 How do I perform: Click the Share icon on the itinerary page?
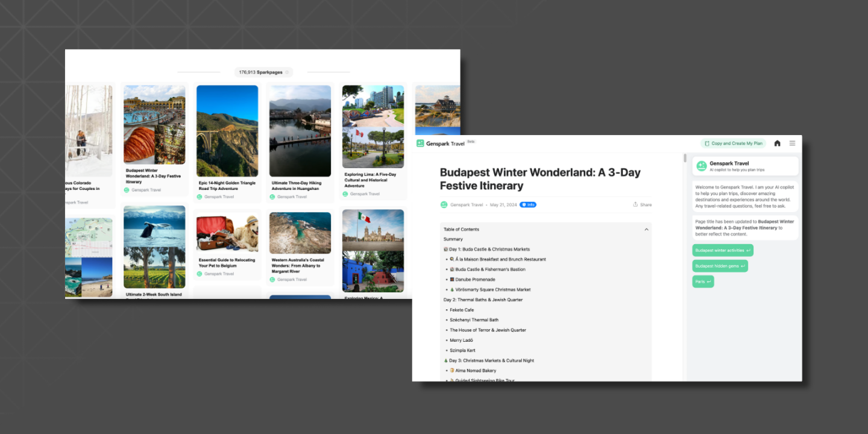pos(635,204)
